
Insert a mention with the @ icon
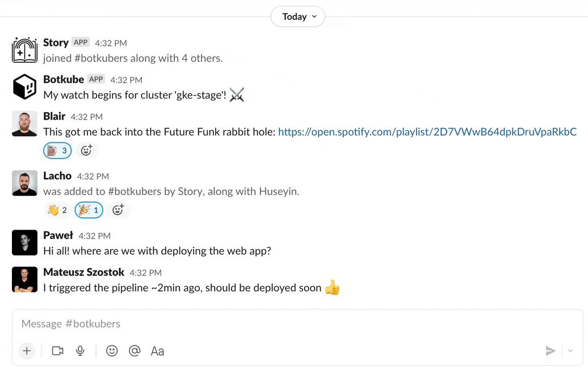(135, 351)
